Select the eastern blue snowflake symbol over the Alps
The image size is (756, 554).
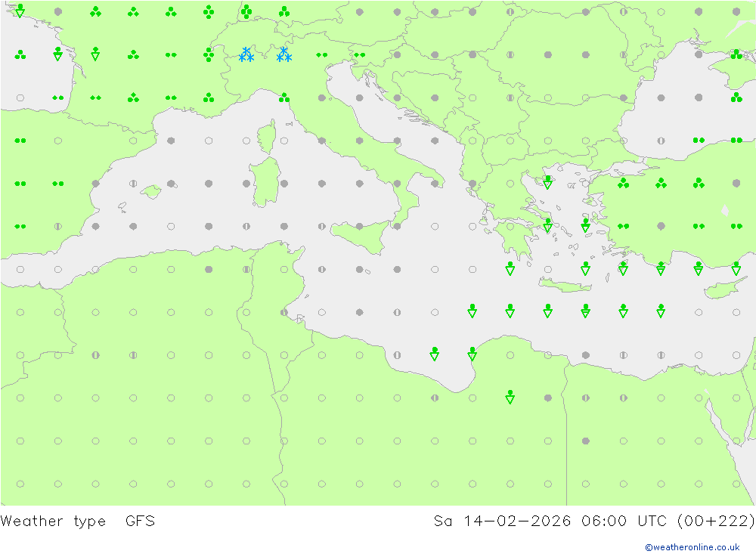click(284, 54)
